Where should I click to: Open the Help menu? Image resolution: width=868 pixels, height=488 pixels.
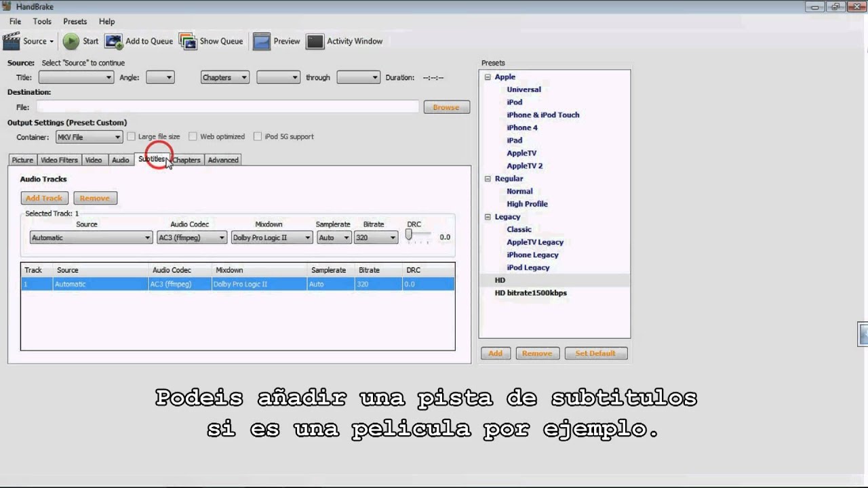pos(106,22)
